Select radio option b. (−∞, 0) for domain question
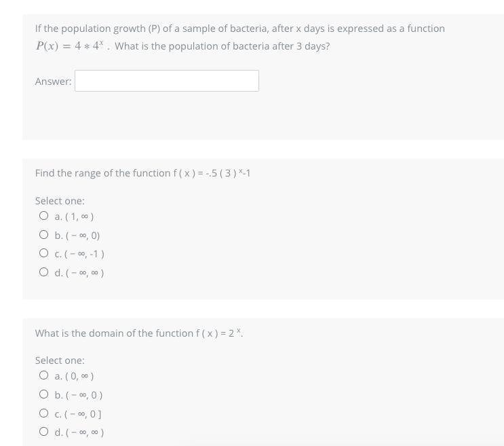The width and height of the screenshot is (504, 446). pos(44,394)
